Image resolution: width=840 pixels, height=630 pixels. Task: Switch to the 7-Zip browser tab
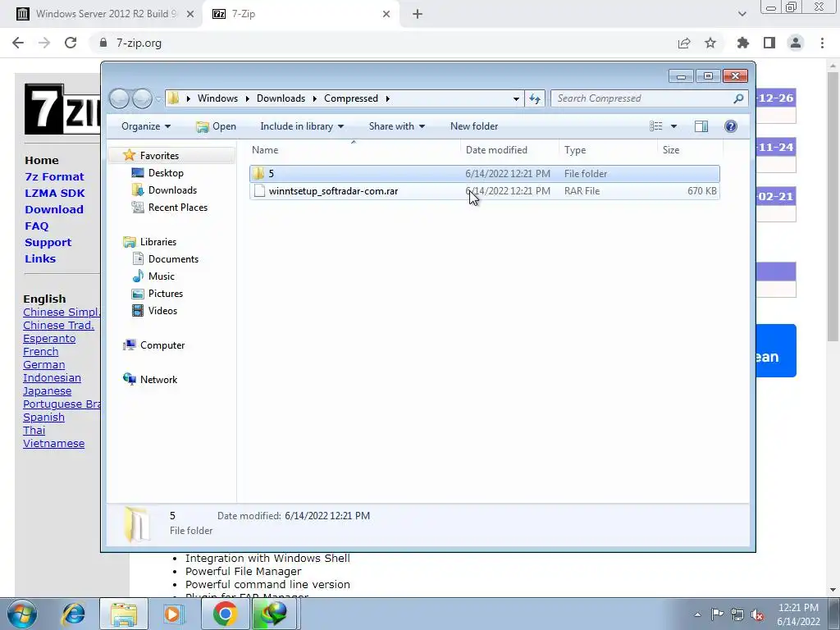301,14
